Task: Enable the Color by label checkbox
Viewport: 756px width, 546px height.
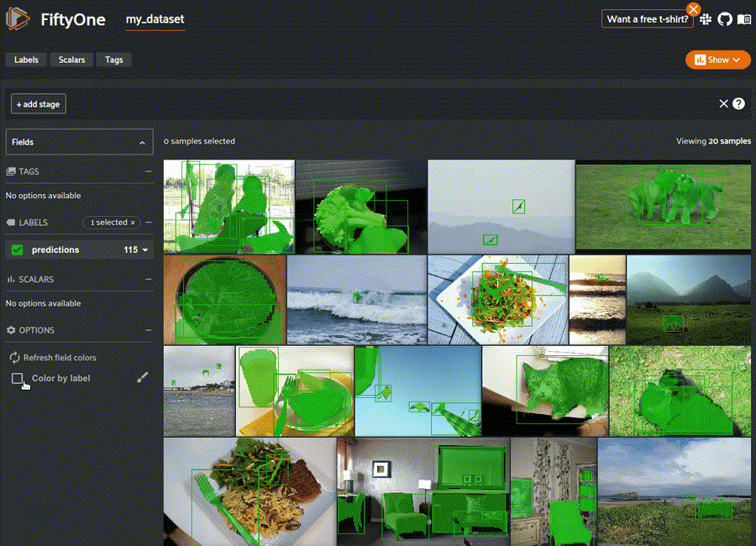Action: (x=18, y=379)
